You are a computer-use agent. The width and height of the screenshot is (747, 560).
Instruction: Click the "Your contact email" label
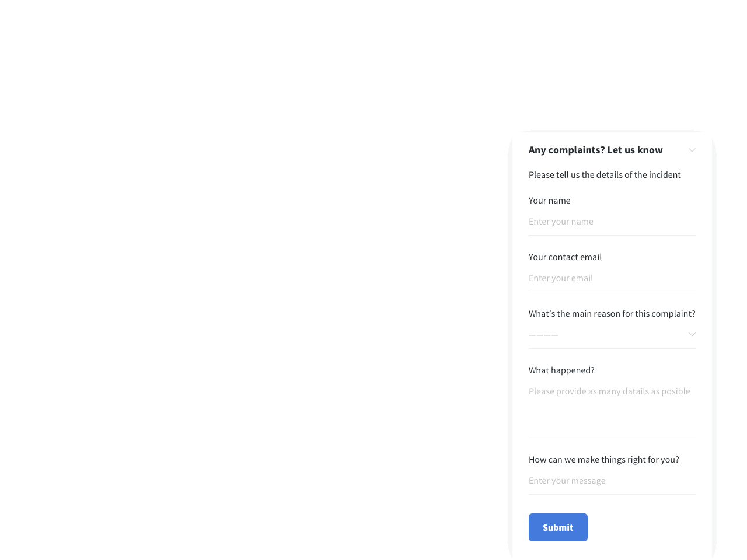(x=565, y=257)
